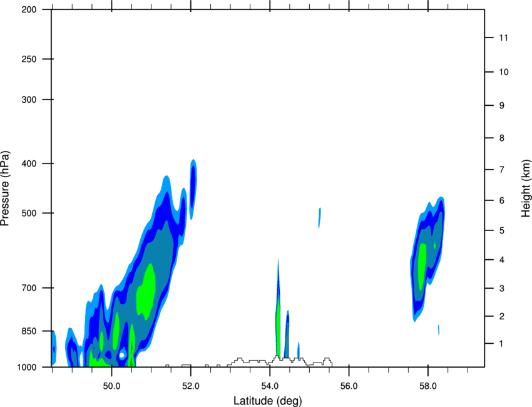The image size is (532, 407).
Task: Click the green core in the 58-degree contour
Action: click(x=422, y=267)
